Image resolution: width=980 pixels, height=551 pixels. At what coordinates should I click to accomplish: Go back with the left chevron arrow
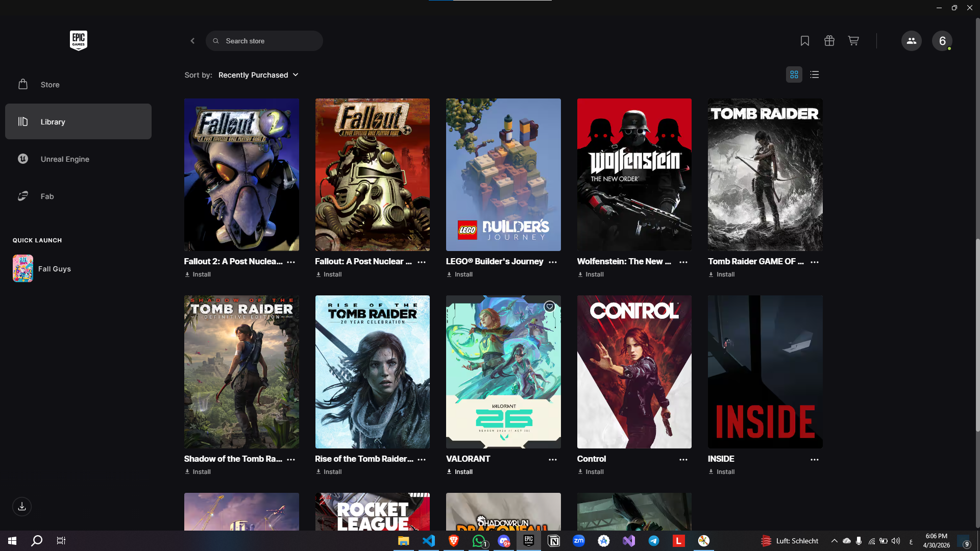click(192, 41)
